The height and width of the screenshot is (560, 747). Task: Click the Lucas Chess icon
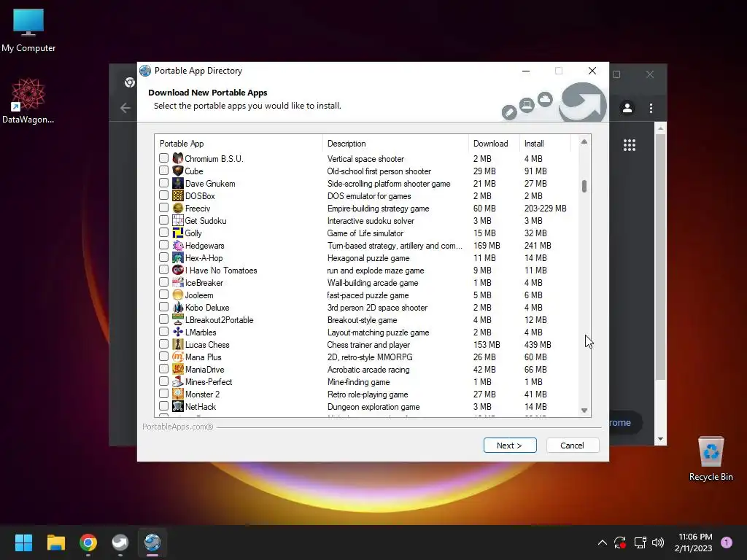pos(178,344)
